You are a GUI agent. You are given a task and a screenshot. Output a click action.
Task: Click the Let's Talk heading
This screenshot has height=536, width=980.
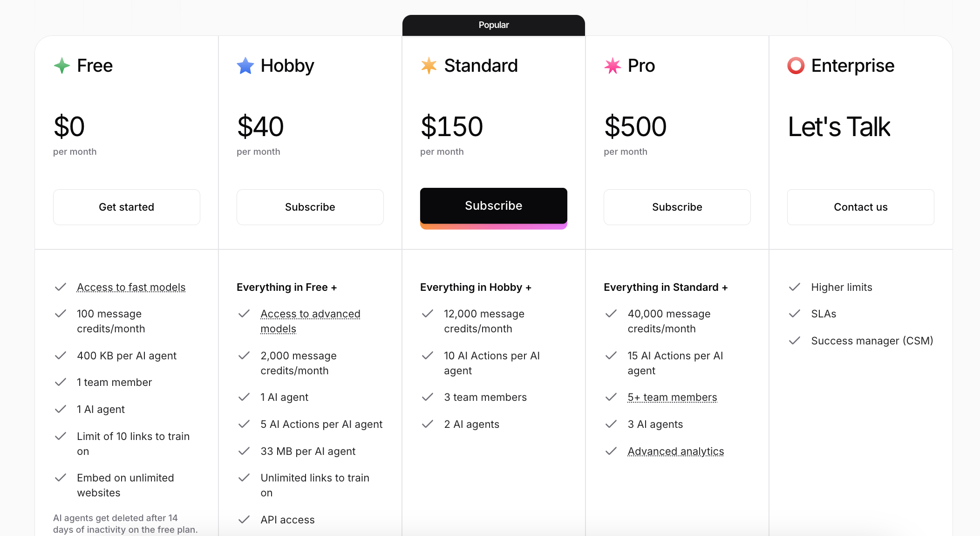(x=839, y=127)
